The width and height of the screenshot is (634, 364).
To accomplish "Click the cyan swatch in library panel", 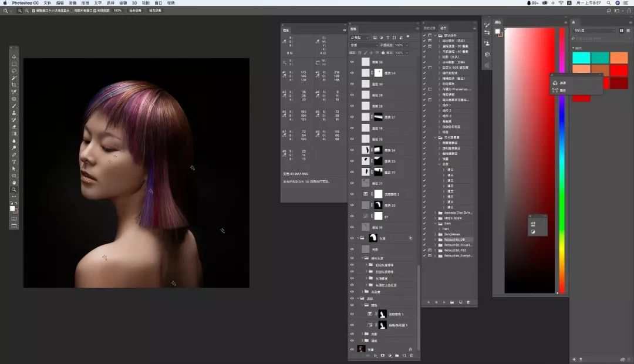I will click(x=581, y=58).
